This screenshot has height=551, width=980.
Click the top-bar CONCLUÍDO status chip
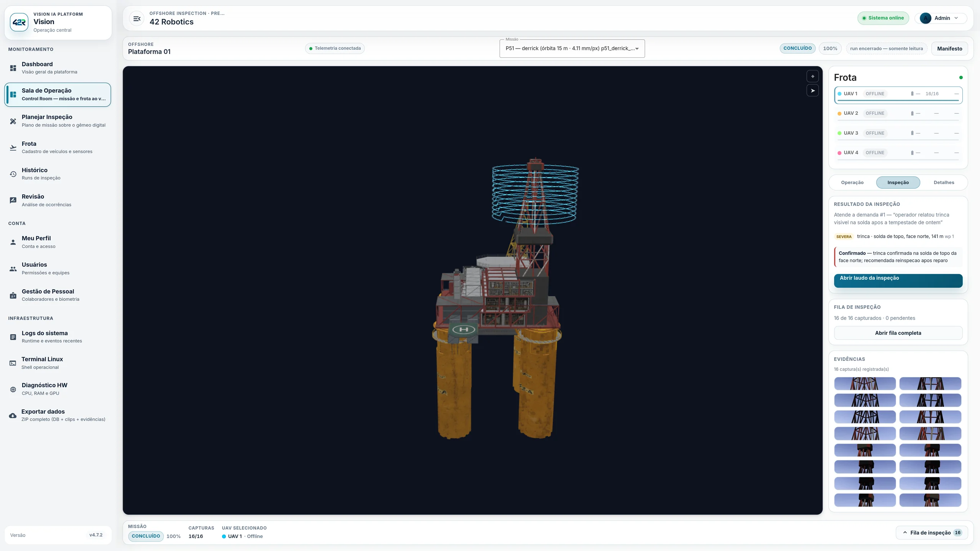(x=797, y=48)
